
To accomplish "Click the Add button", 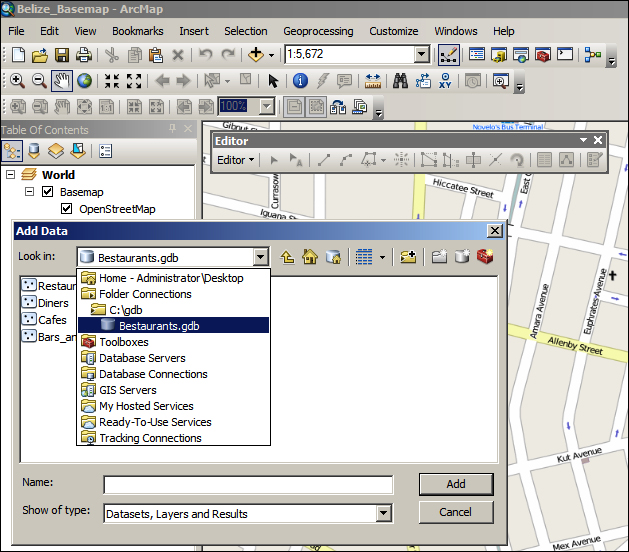I will [456, 484].
